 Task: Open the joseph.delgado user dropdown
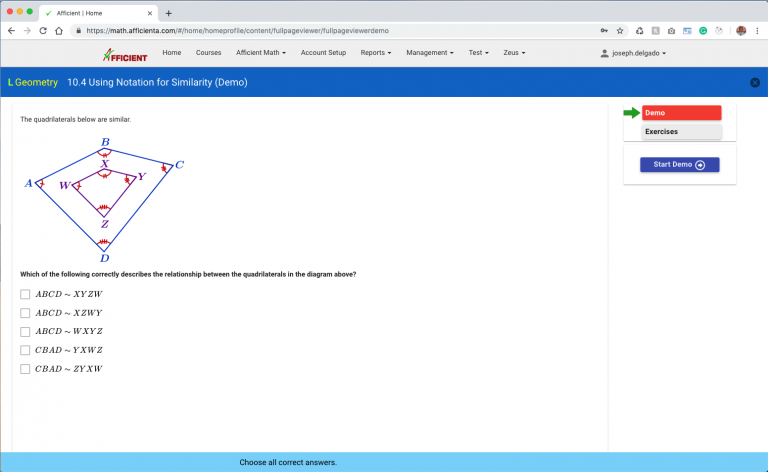tap(633, 53)
